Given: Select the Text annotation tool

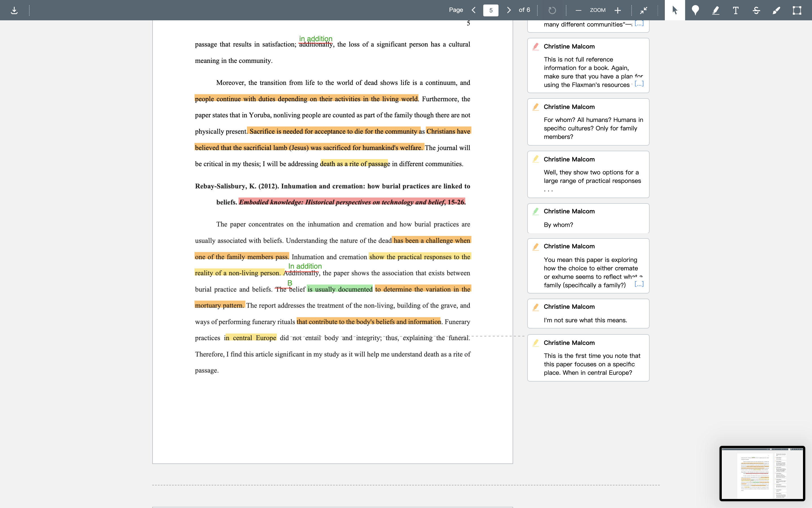Looking at the screenshot, I should tap(736, 10).
